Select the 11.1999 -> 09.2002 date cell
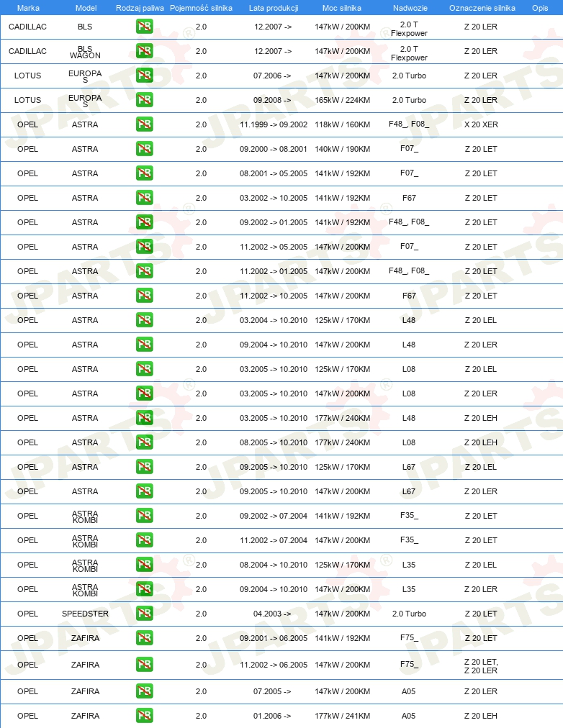Viewport: 563px width, 728px height. 274,124
